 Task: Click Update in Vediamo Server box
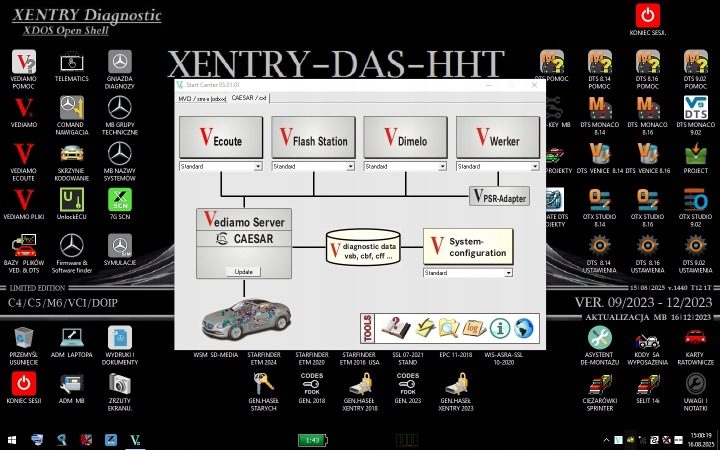coord(243,272)
